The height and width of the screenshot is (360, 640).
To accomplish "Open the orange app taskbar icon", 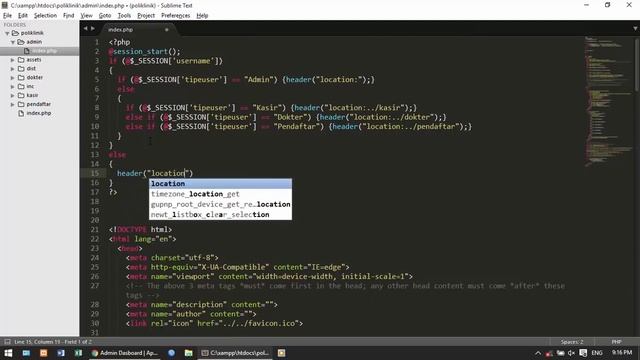I will tap(44, 353).
